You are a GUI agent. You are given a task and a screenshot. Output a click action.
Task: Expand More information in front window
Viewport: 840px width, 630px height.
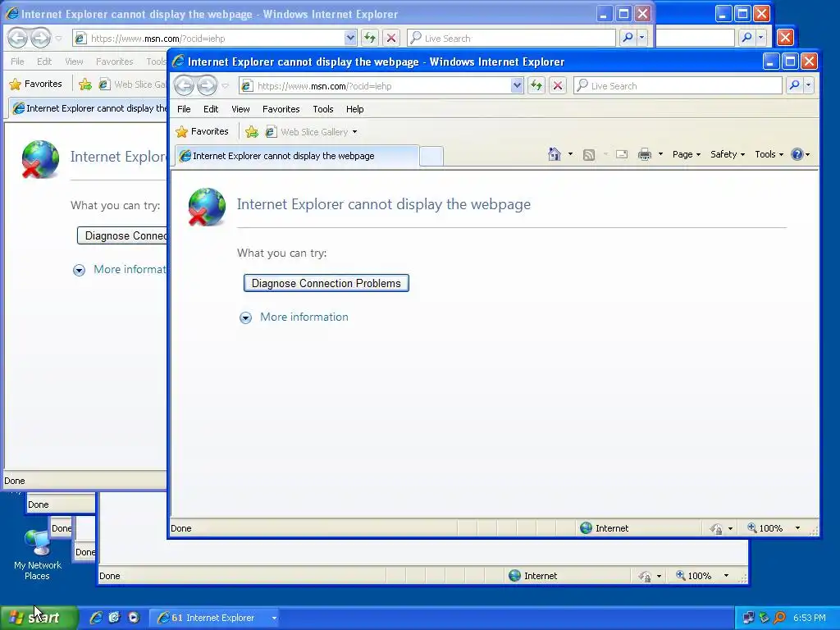(245, 317)
